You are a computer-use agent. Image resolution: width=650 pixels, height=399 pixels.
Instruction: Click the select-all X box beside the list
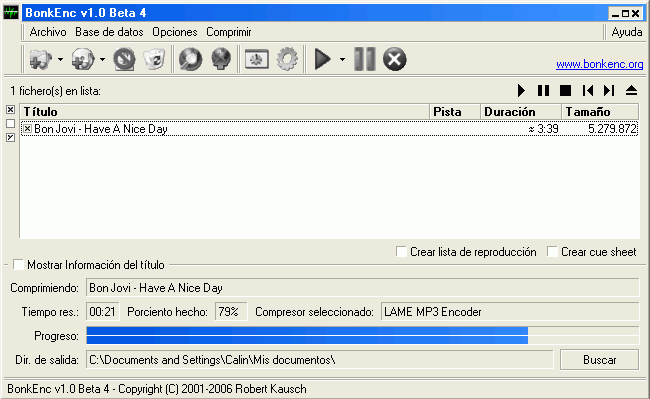coord(10,109)
